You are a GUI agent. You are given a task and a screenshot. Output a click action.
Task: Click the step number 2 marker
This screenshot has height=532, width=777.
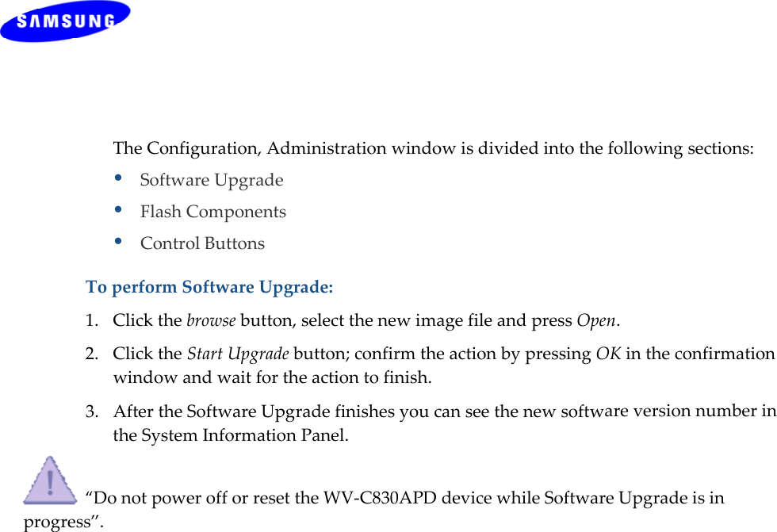(93, 354)
